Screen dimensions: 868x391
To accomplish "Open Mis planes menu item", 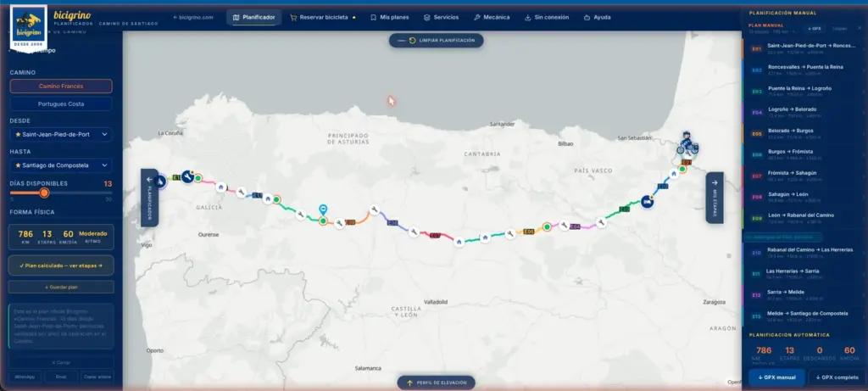I will click(390, 17).
